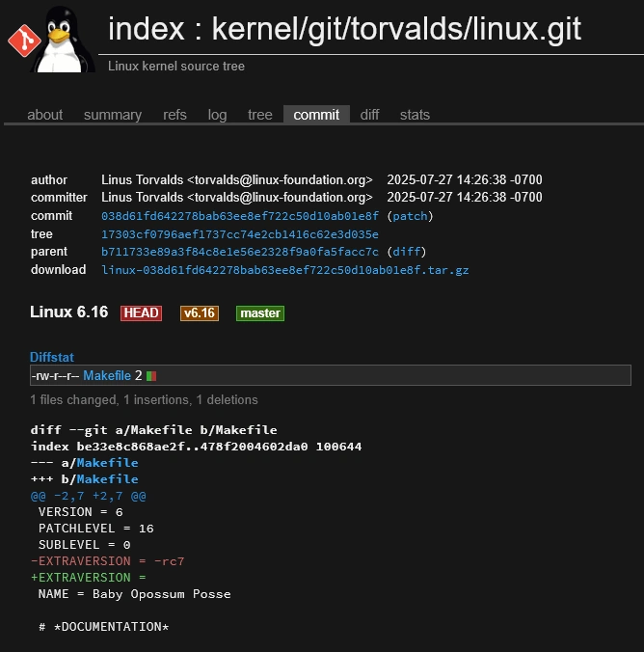Click the index link in title
This screenshot has width=644, height=652.
coord(146,29)
